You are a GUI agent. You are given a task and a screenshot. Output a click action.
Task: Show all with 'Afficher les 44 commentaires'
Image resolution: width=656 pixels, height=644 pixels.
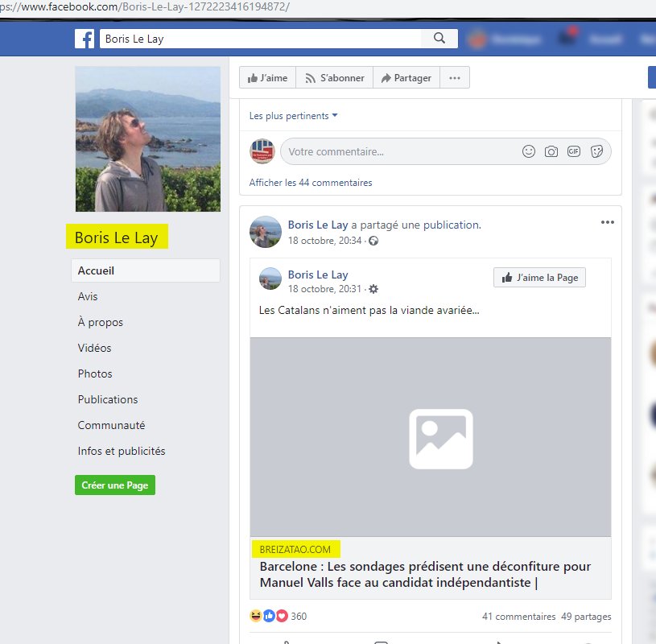[311, 183]
